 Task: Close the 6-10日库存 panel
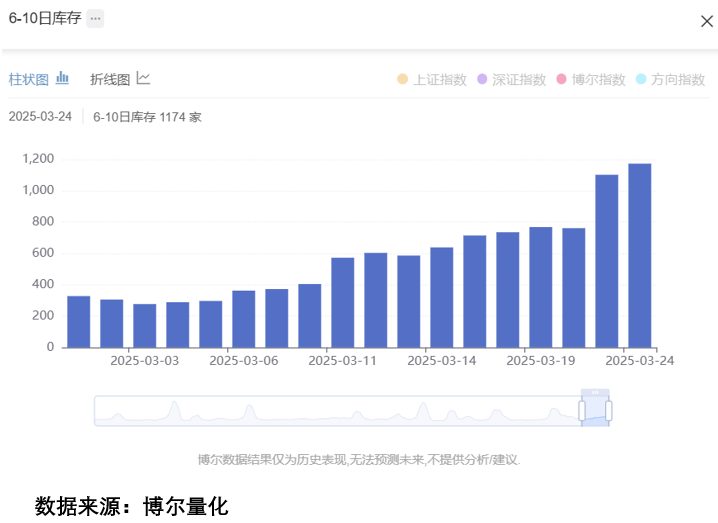(x=707, y=21)
